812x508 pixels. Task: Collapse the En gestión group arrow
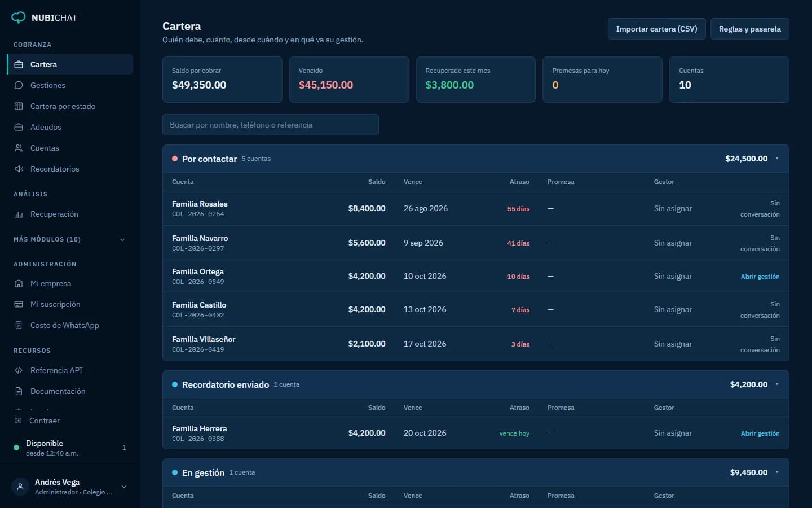pos(777,472)
